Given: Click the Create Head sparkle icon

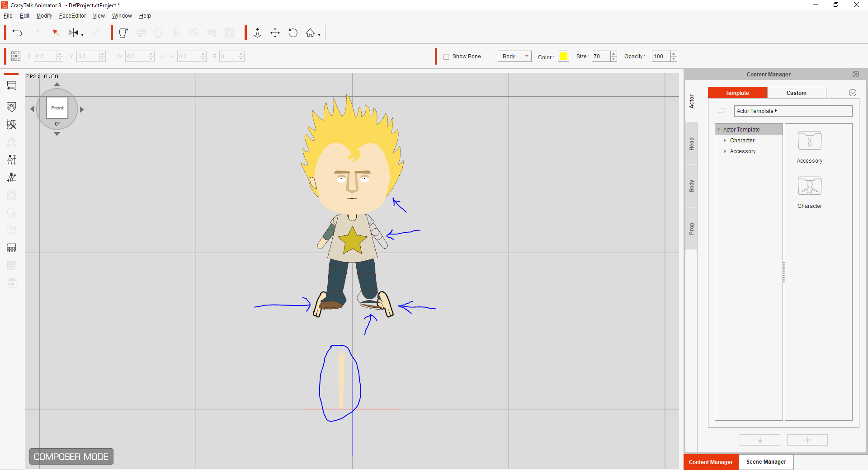Looking at the screenshot, I should coord(123,33).
